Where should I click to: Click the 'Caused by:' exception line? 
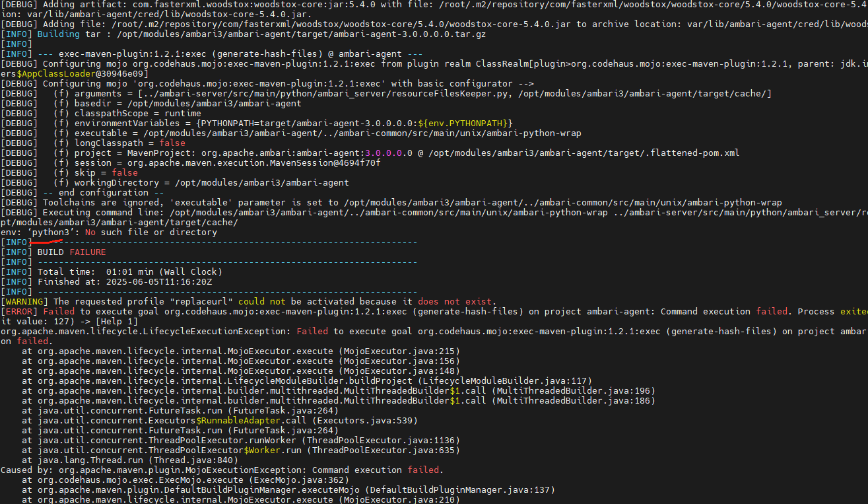(221, 470)
